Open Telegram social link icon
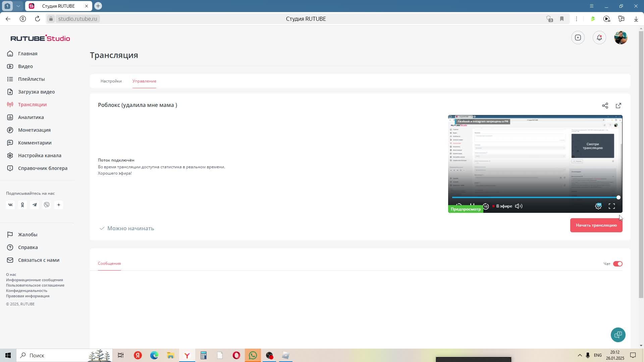Viewport: 644px width, 362px height. pos(35,205)
